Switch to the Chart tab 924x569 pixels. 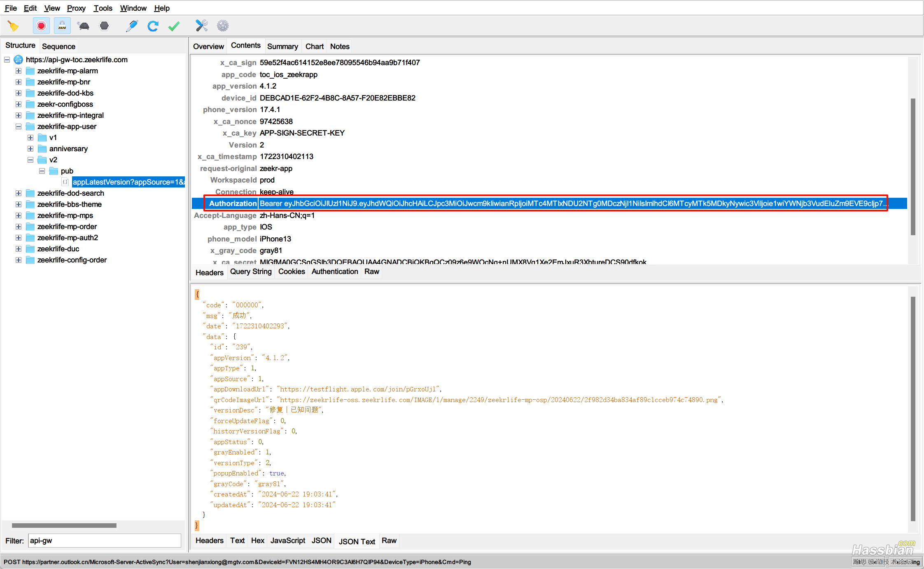(315, 46)
